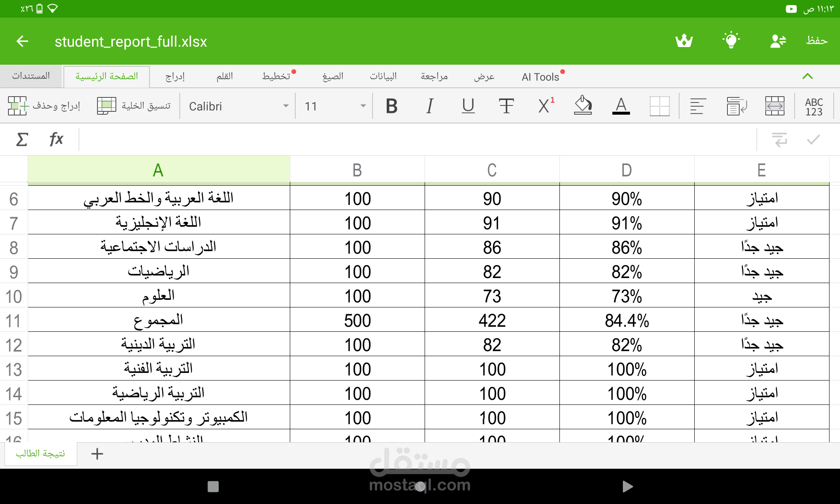Open the premium crown icon
Image resolution: width=840 pixels, height=504 pixels.
[x=684, y=41]
